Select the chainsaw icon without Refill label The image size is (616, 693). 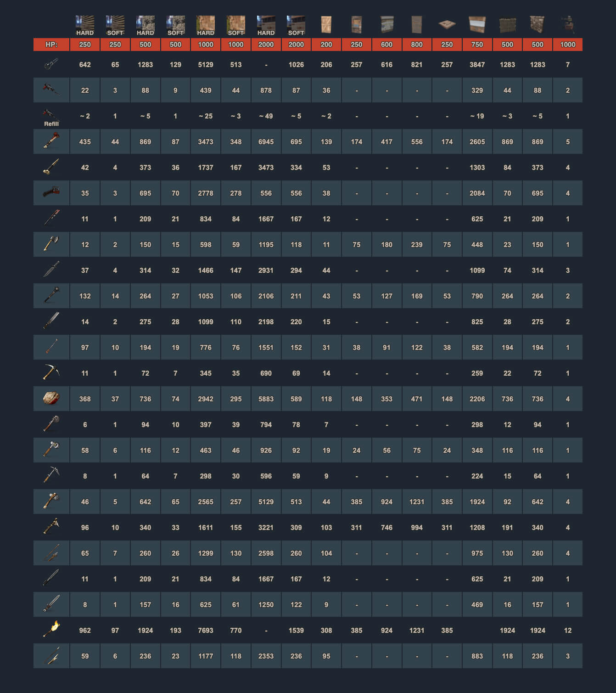tap(51, 89)
